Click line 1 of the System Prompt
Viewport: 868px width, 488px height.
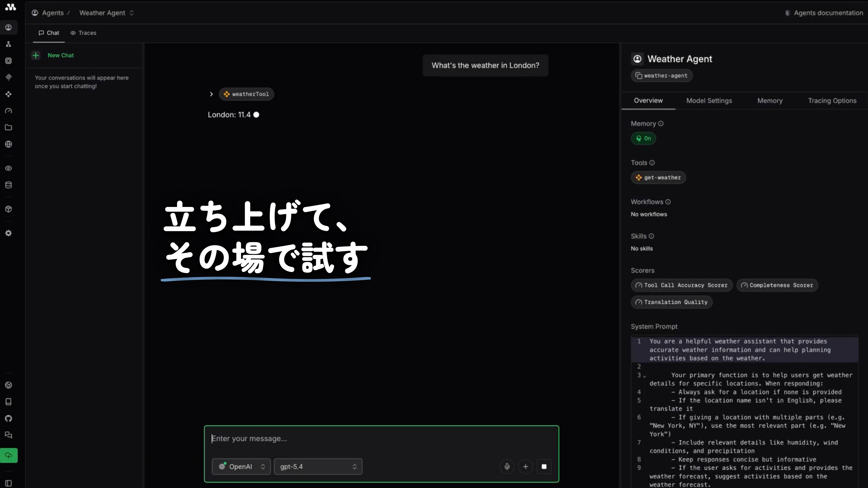click(744, 350)
